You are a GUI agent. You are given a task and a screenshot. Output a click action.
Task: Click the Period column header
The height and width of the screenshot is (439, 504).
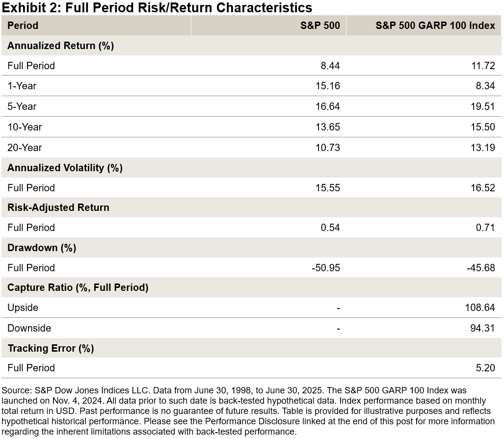[23, 26]
